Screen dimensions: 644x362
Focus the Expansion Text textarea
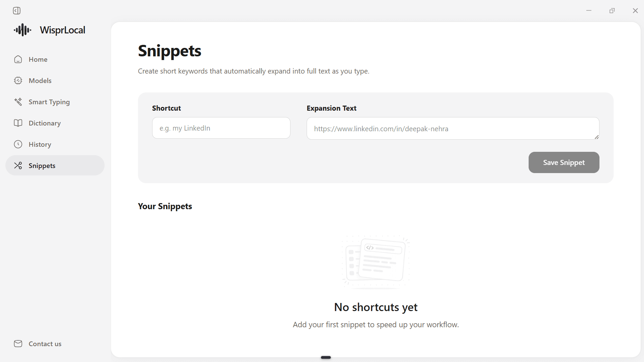coord(453,129)
